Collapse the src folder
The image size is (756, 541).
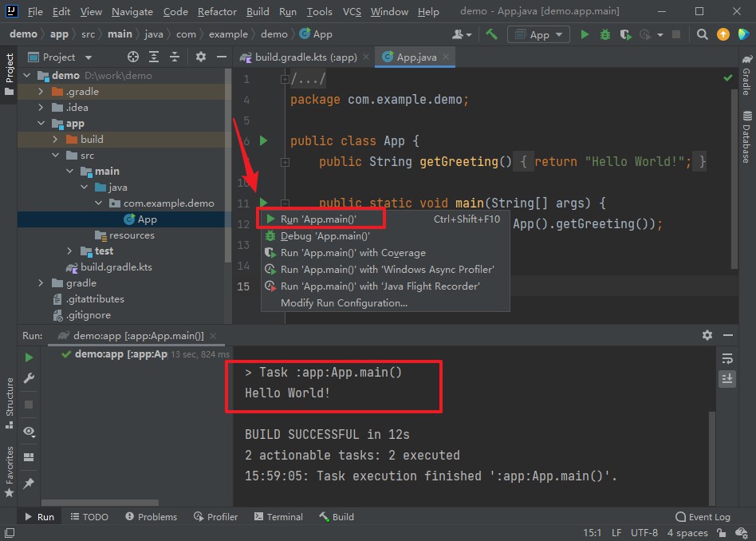tap(56, 155)
